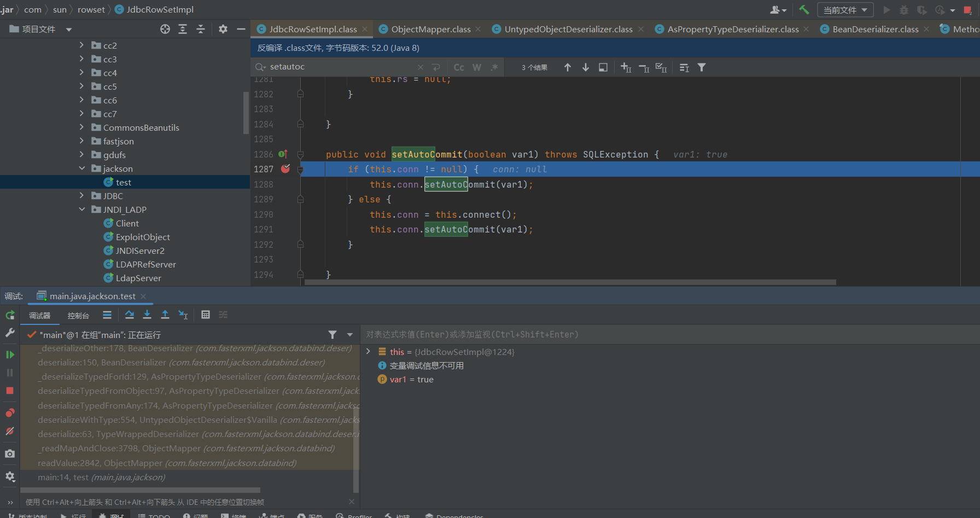
Task: Click the rowset breadcrumb
Action: (91, 9)
